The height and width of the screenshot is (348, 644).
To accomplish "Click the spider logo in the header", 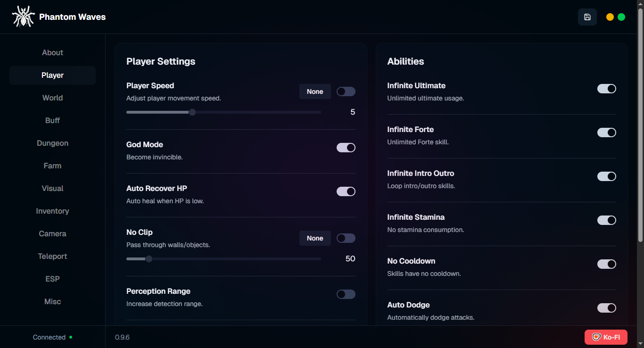I will [x=23, y=16].
